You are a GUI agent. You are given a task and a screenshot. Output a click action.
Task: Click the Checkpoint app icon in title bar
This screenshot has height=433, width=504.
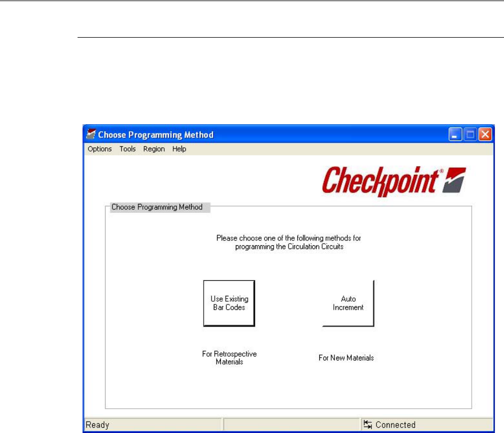point(91,134)
